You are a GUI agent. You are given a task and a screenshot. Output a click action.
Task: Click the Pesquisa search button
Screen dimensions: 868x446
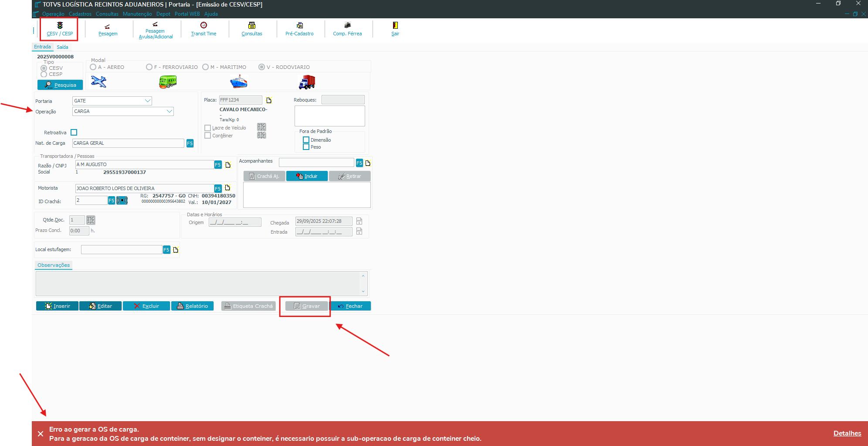pos(60,85)
